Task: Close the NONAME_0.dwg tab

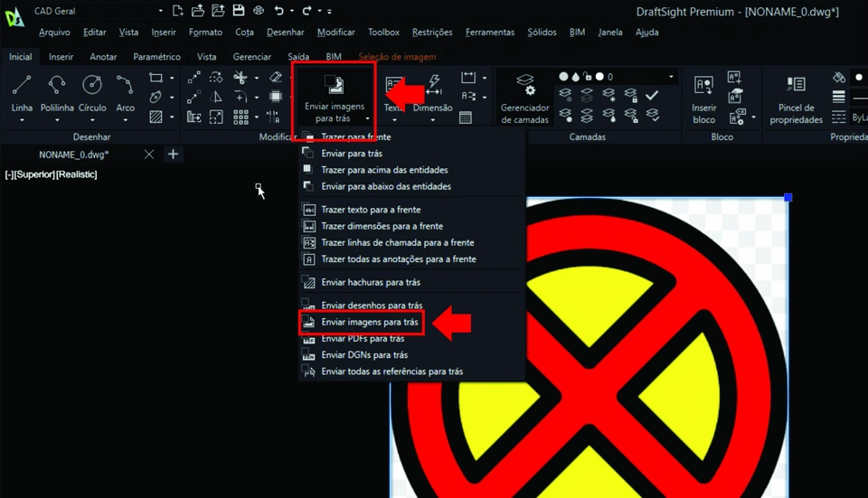Action: pyautogui.click(x=149, y=155)
